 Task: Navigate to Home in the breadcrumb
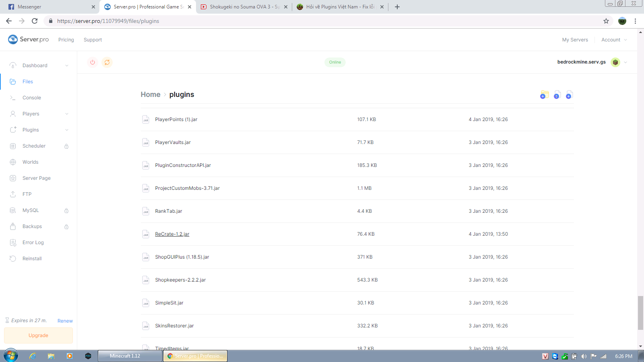click(x=151, y=95)
